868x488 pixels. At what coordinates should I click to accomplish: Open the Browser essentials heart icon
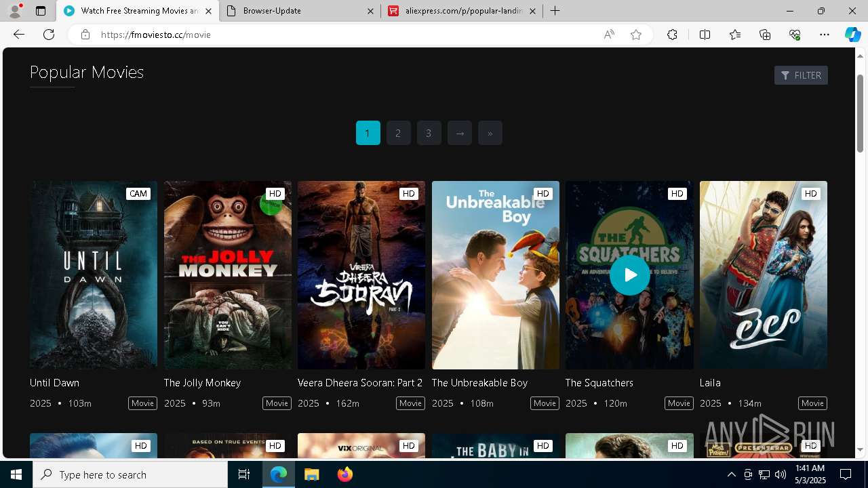click(x=795, y=35)
